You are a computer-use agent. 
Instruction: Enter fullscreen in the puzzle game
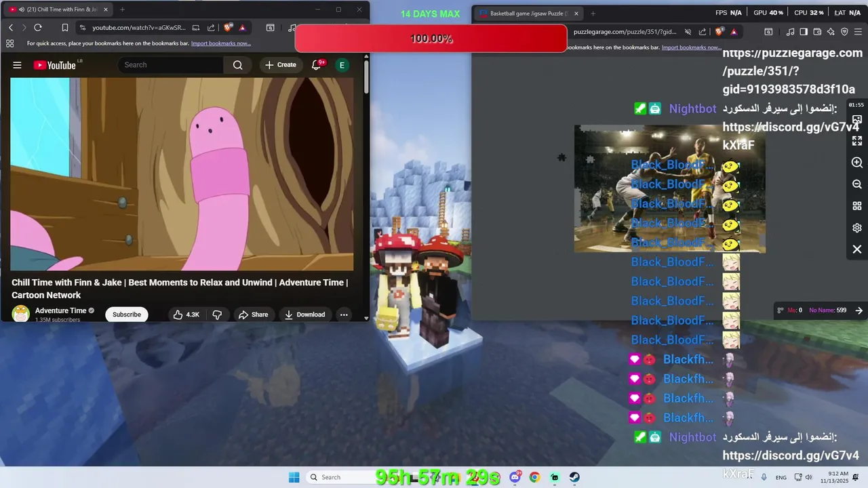coord(857,141)
